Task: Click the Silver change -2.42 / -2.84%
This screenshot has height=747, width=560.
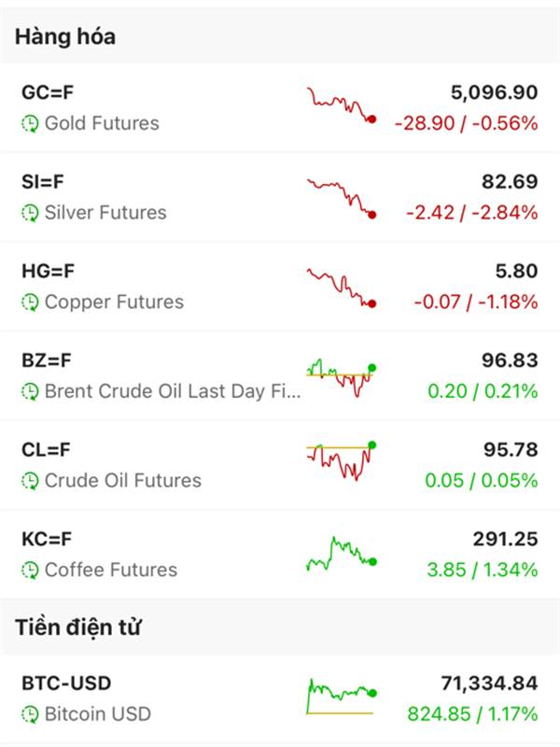Action: [x=471, y=213]
